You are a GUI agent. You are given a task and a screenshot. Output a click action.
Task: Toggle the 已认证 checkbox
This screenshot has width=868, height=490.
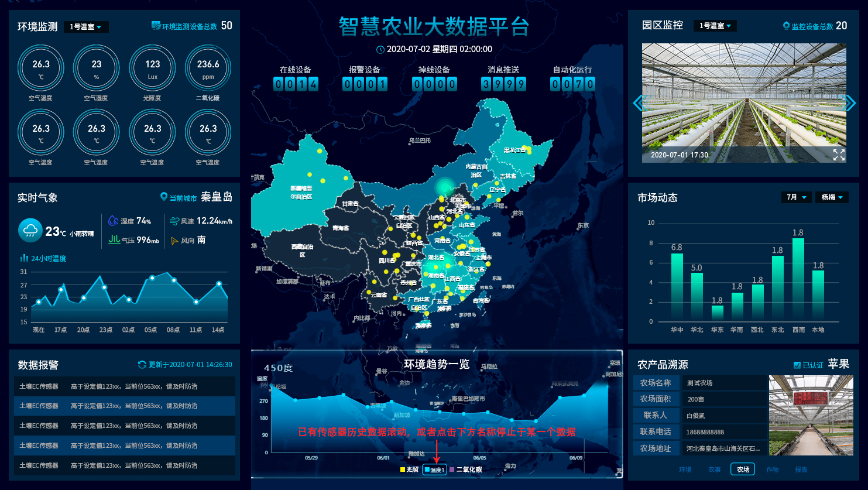pyautogui.click(x=797, y=365)
